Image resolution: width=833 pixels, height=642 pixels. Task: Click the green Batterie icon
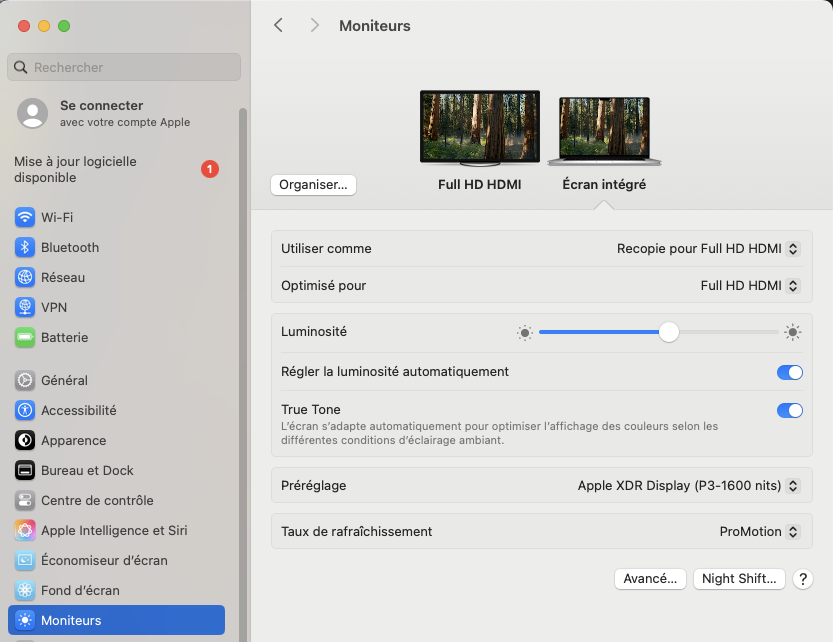pyautogui.click(x=25, y=337)
